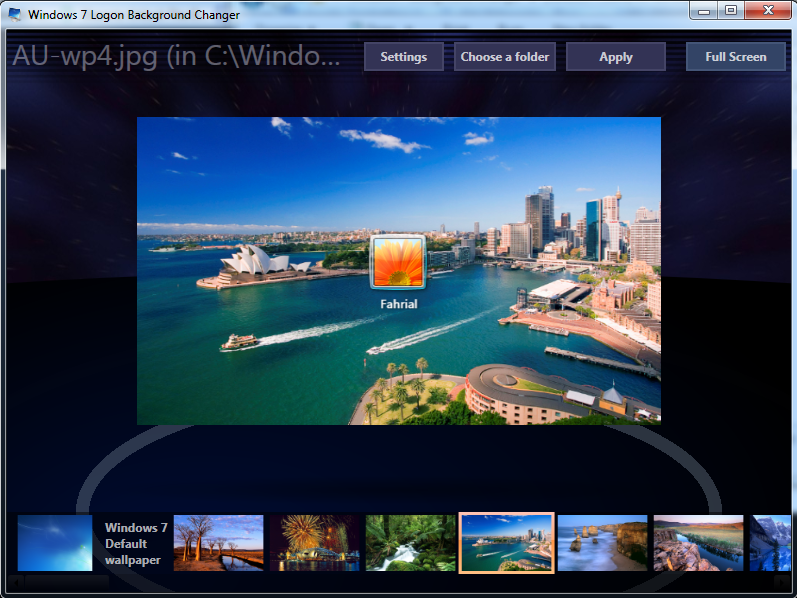
Task: Select the Windows 7 default wallpaper thumbnail
Action: [x=55, y=543]
